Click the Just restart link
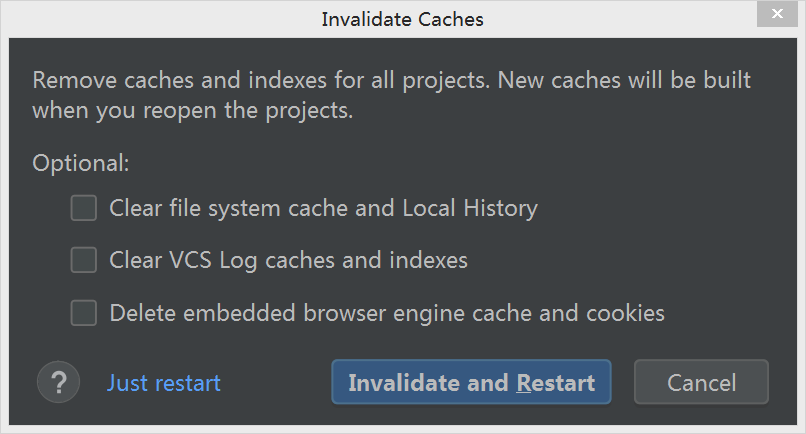Screen dimensions: 806x434 (164, 383)
